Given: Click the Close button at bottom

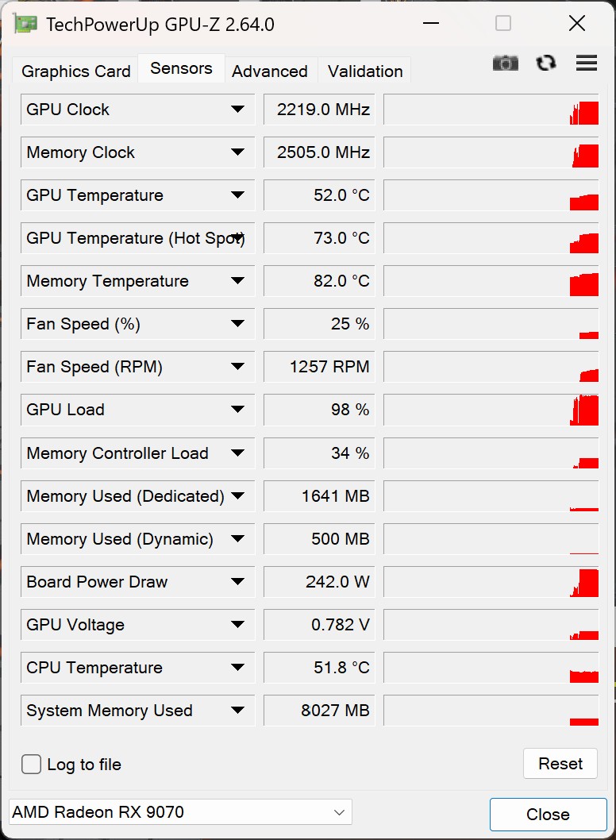Looking at the screenshot, I should pyautogui.click(x=548, y=815).
